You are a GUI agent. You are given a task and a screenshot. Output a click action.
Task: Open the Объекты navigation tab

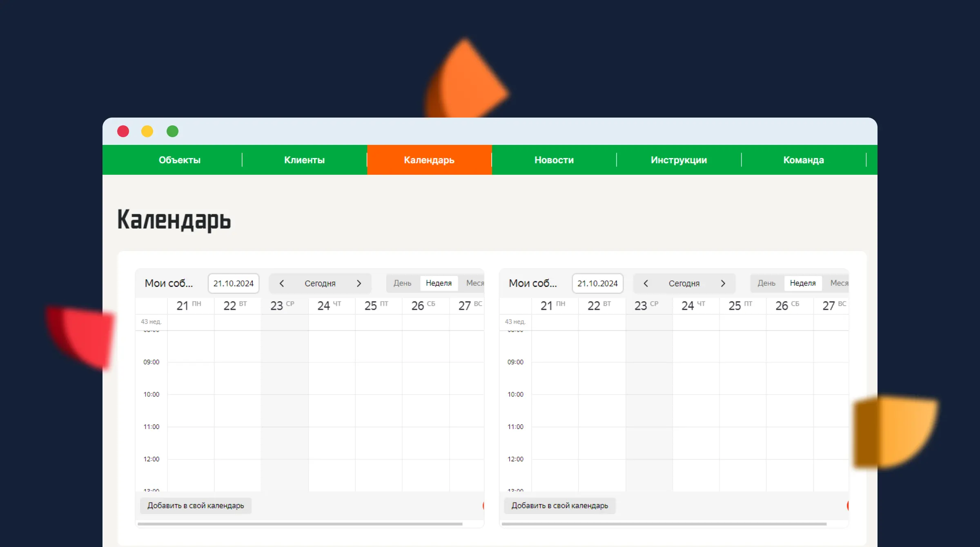coord(180,160)
